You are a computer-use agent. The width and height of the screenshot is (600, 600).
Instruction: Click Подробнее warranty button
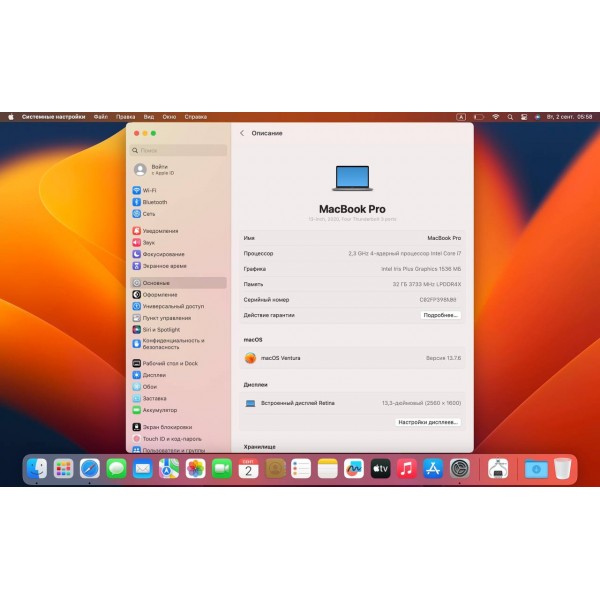tap(440, 315)
